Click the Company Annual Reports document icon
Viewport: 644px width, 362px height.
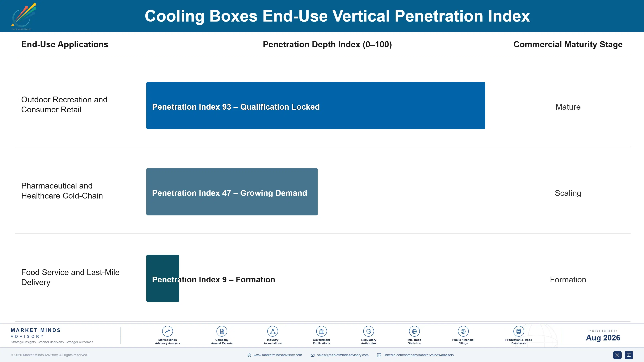pyautogui.click(x=222, y=331)
